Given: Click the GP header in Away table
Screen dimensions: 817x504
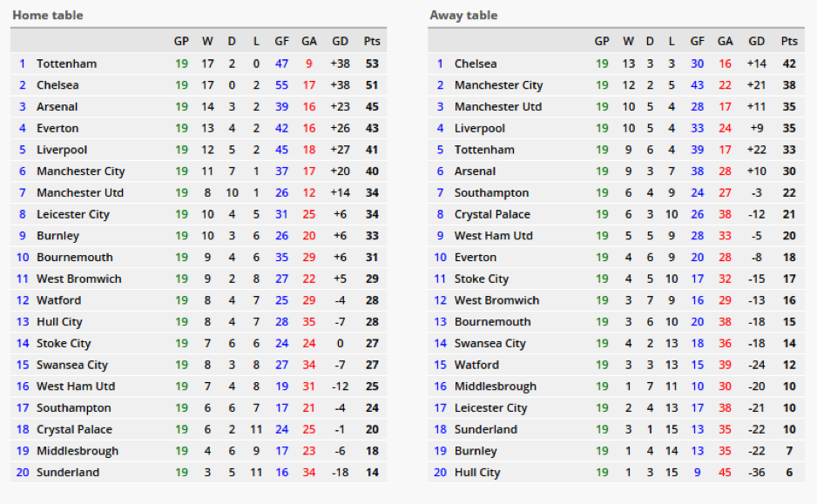Looking at the screenshot, I should 602,41.
